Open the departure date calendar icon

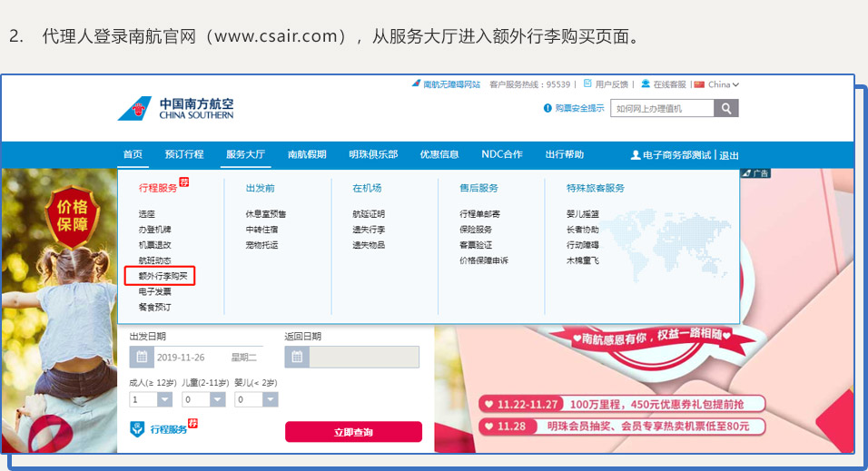coord(141,357)
